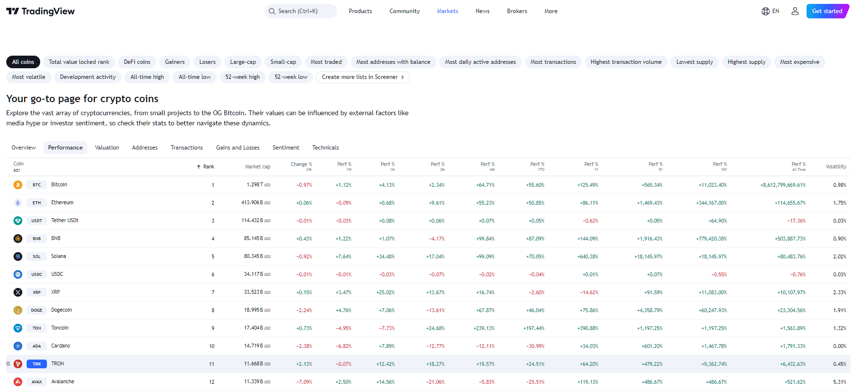Screen dimensions: 868x392
Task: Click the XRP coin logo
Action: click(x=18, y=292)
